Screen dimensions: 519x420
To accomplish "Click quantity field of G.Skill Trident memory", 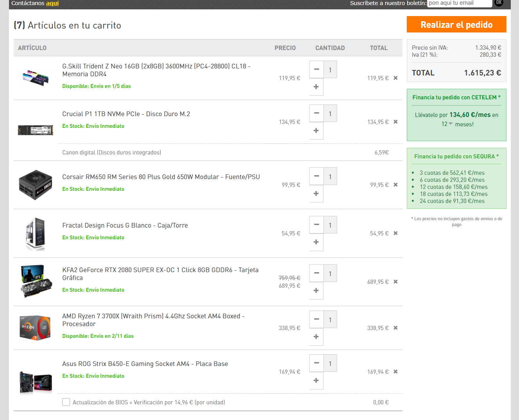I will click(x=330, y=70).
